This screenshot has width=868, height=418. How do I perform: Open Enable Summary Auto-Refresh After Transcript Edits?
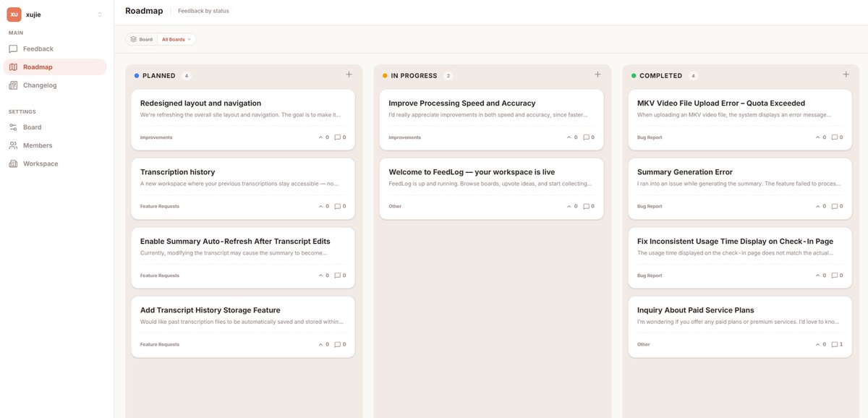[243, 257]
